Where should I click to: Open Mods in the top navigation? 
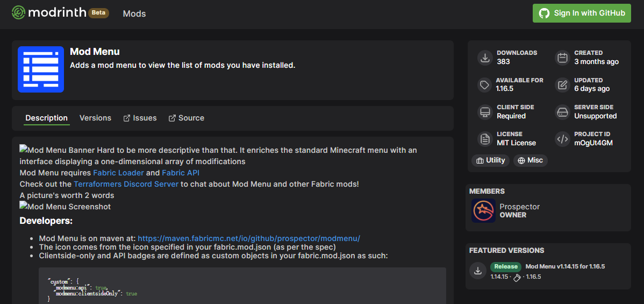134,13
